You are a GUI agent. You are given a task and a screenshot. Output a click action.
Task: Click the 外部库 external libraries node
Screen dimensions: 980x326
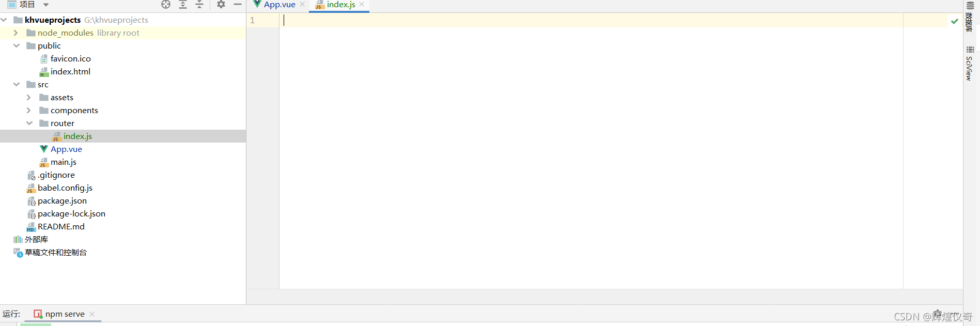click(36, 239)
